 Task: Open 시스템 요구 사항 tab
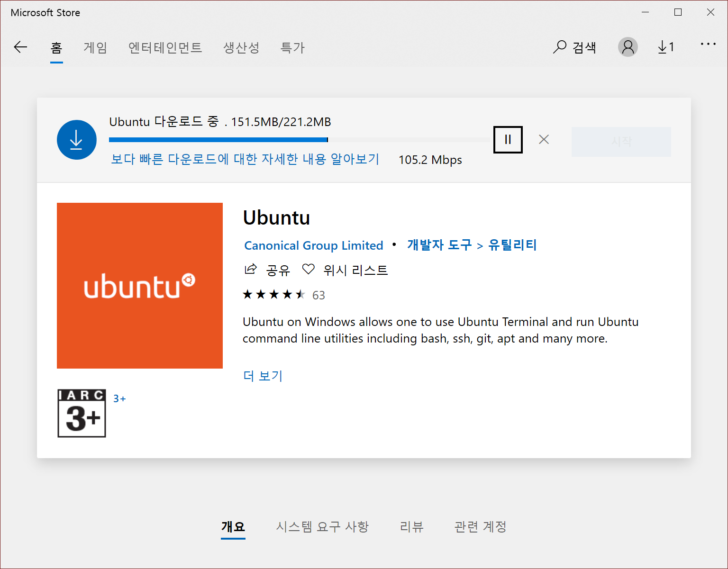(322, 526)
